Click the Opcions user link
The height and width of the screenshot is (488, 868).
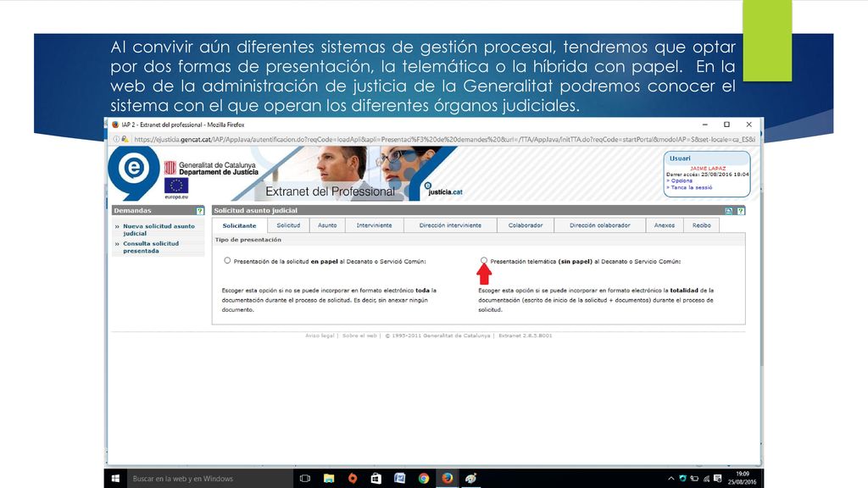(682, 180)
